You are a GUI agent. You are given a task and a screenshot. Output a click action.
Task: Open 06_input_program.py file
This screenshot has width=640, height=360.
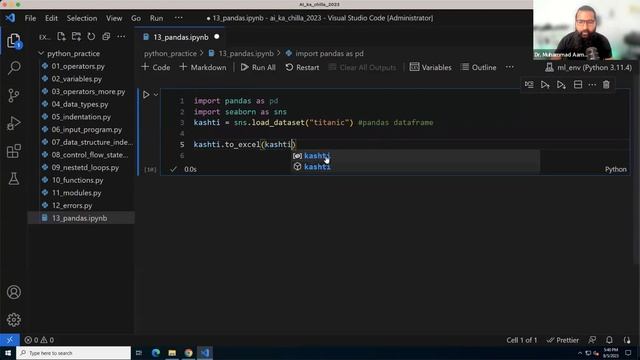[87, 129]
